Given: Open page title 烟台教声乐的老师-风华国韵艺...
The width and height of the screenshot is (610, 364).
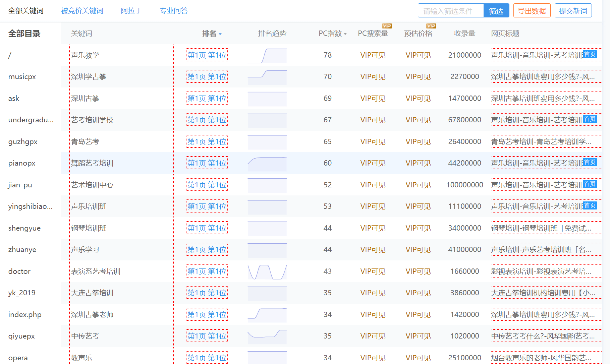Looking at the screenshot, I should (x=541, y=358).
